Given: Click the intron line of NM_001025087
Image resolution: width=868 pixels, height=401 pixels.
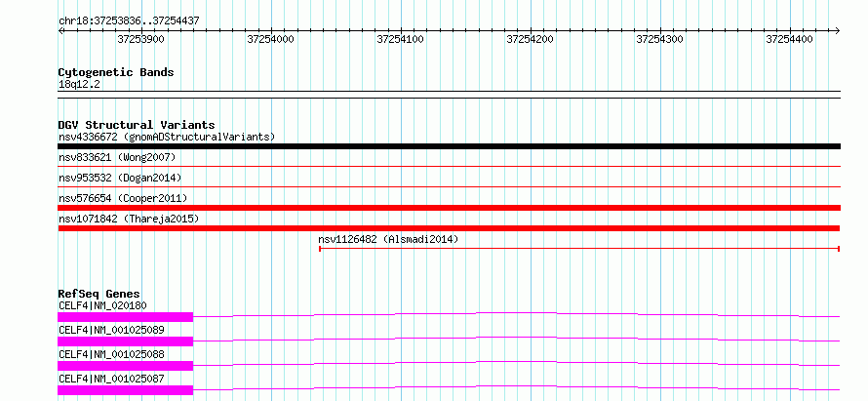Looking at the screenshot, I should pyautogui.click(x=517, y=386).
